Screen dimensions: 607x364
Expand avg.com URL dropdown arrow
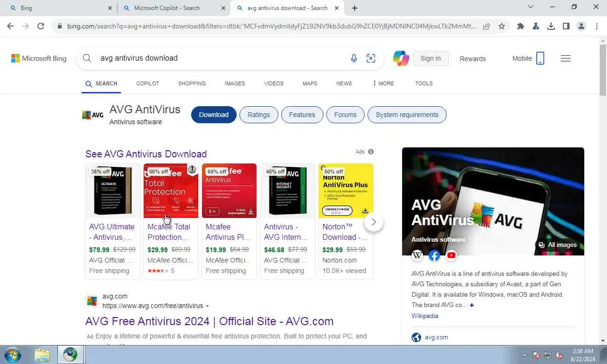[x=207, y=306]
